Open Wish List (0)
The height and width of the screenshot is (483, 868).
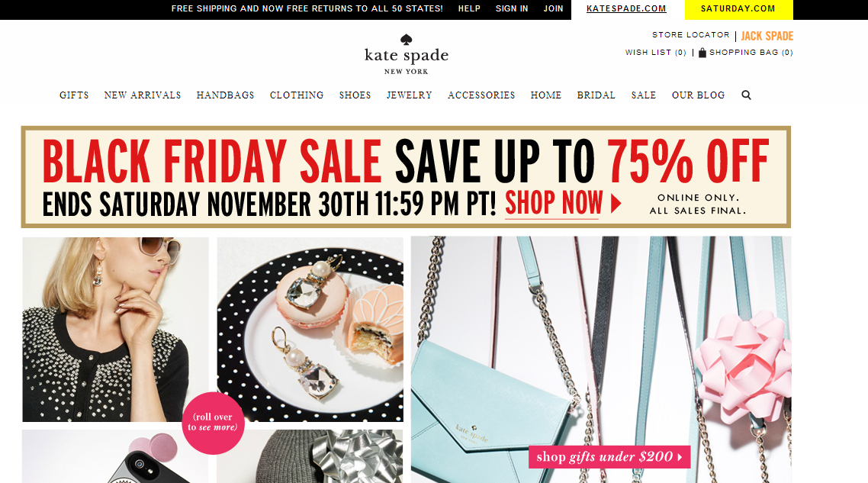[x=656, y=53]
